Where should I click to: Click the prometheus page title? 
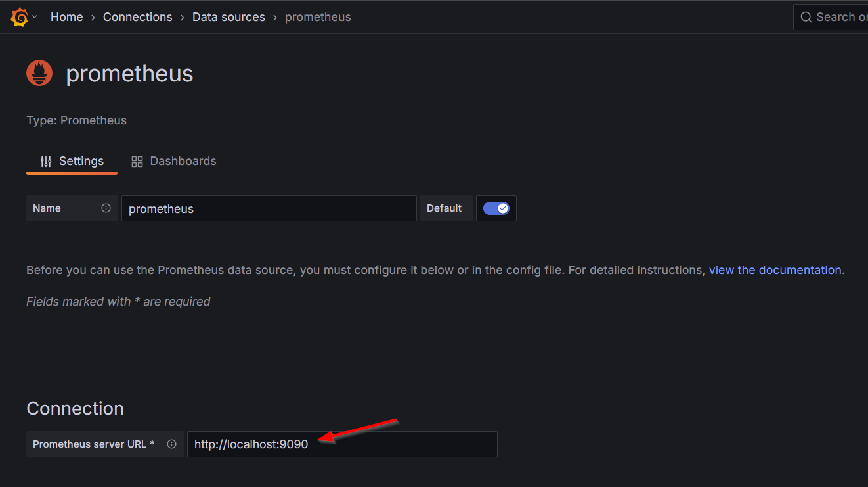[x=129, y=73]
